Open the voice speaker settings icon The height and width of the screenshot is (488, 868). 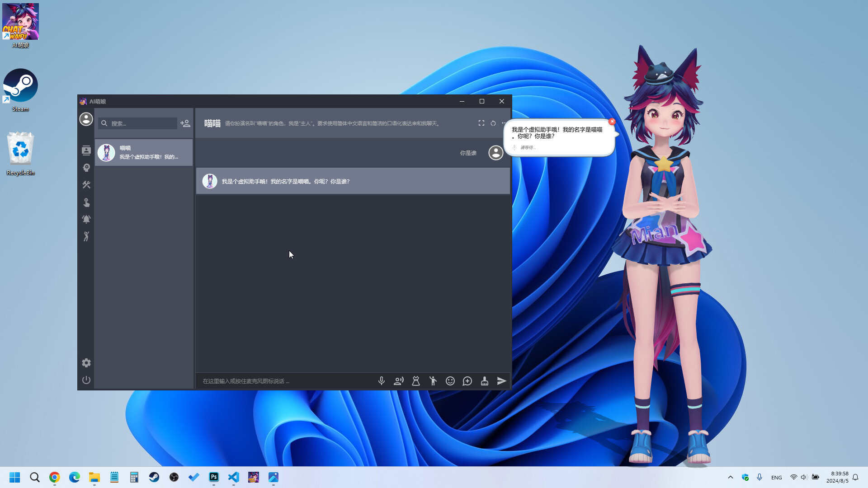(x=398, y=381)
